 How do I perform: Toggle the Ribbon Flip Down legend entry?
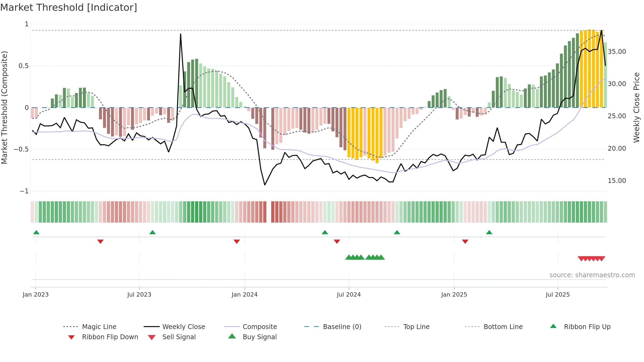click(103, 337)
